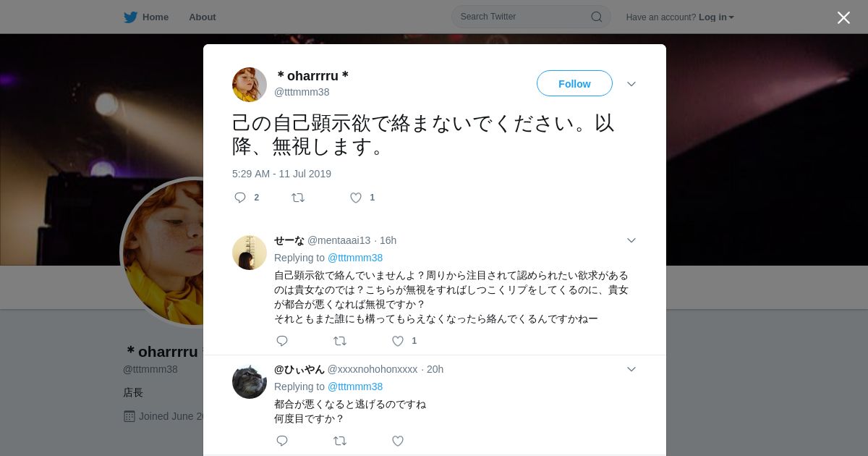The width and height of the screenshot is (868, 456).
Task: Click the search magnifier icon
Action: click(x=597, y=17)
